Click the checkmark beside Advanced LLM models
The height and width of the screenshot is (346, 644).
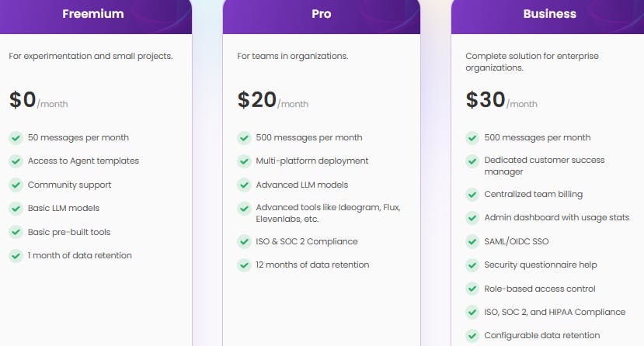pyautogui.click(x=244, y=185)
